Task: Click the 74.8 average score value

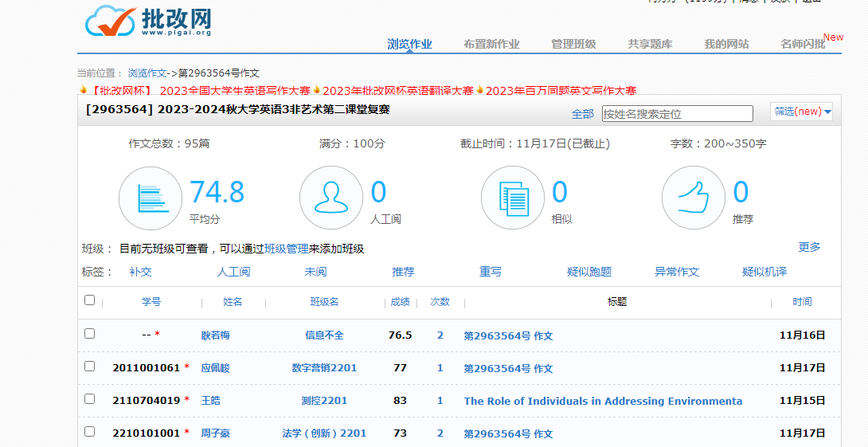Action: pyautogui.click(x=217, y=192)
